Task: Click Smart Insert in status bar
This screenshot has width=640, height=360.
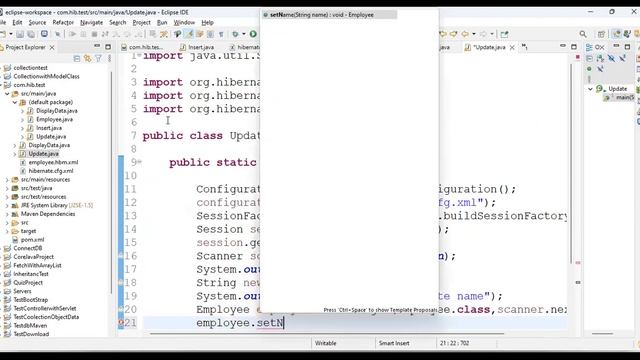Action: [x=394, y=343]
